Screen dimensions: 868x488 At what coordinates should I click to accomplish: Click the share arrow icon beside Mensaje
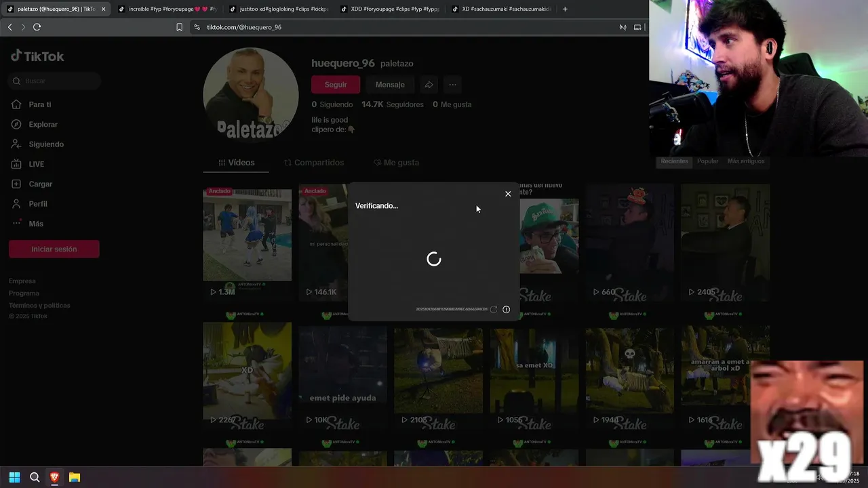(429, 85)
